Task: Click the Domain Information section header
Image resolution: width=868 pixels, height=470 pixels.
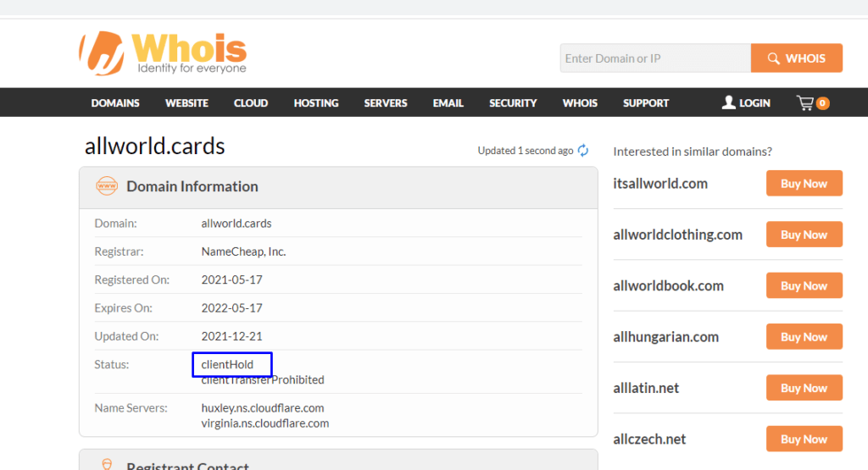Action: tap(338, 187)
